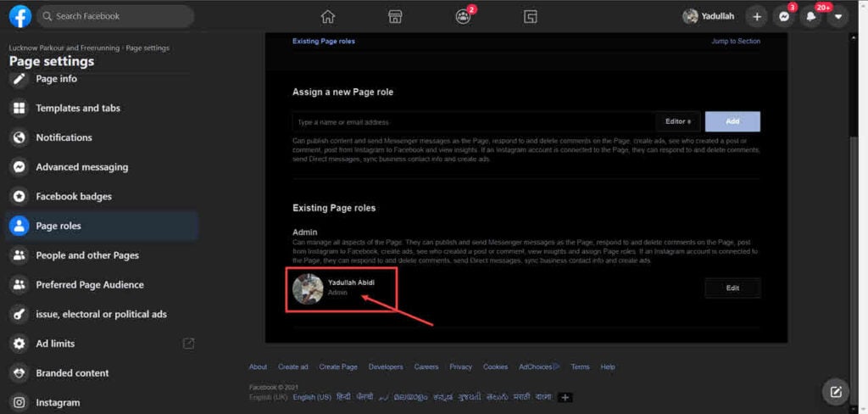Click the Branded content handshake icon
This screenshot has width=868, height=414.
point(19,373)
